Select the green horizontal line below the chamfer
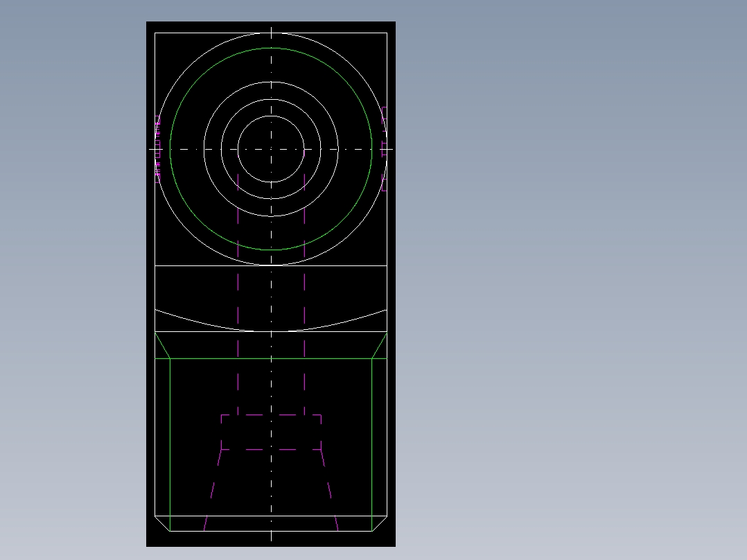The width and height of the screenshot is (747, 560). (271, 358)
